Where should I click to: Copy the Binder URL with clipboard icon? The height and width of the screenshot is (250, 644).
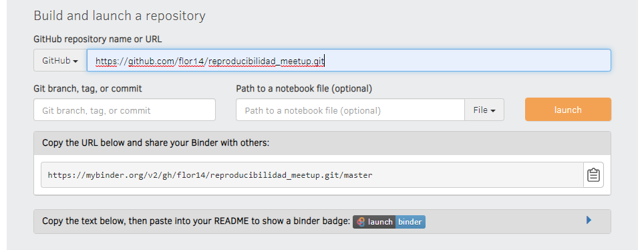pos(593,174)
